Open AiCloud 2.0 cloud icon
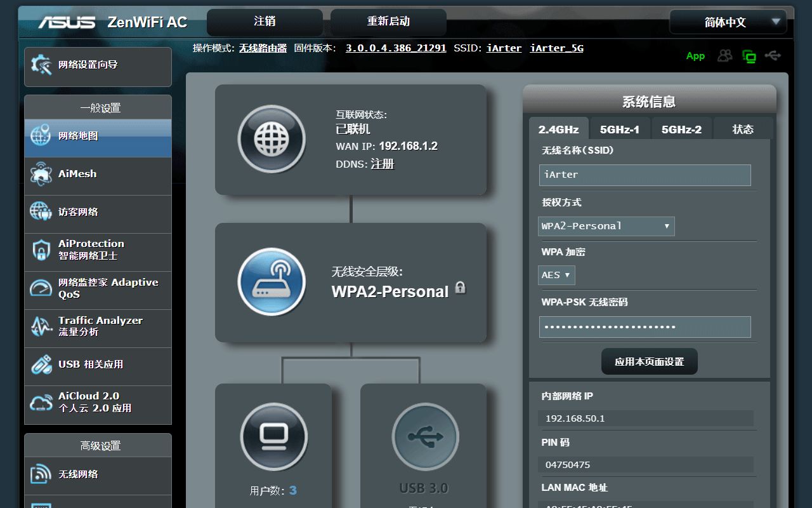 point(41,403)
